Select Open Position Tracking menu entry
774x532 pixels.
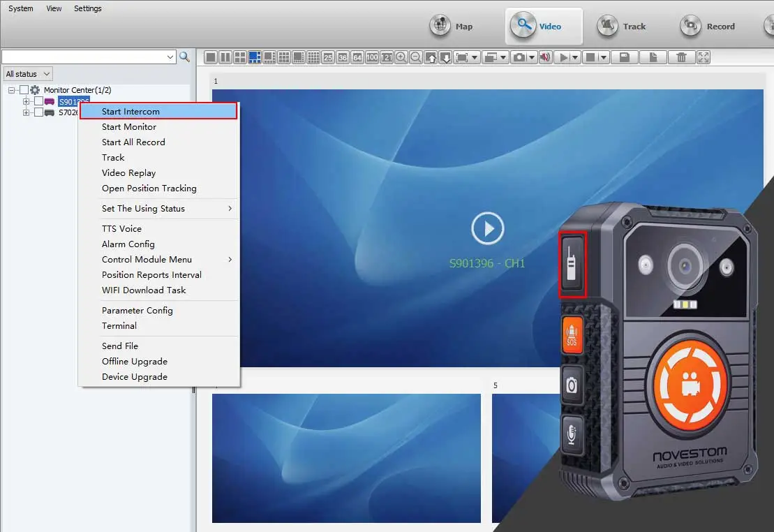pos(158,189)
